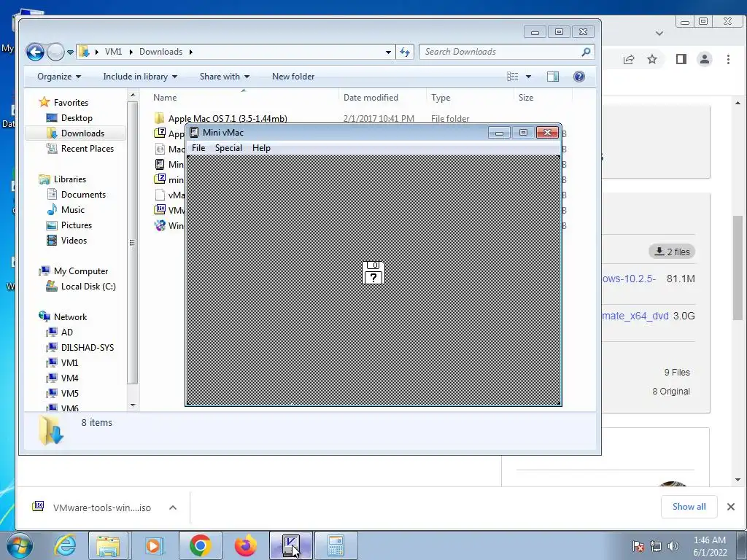Viewport: 747px width, 560px height.
Task: Click the Refresh button beside address bar
Action: (404, 52)
